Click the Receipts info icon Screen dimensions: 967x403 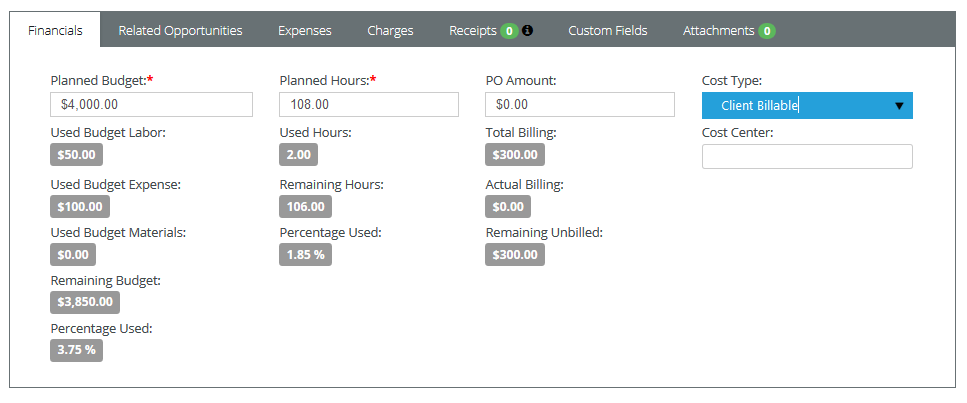point(527,30)
